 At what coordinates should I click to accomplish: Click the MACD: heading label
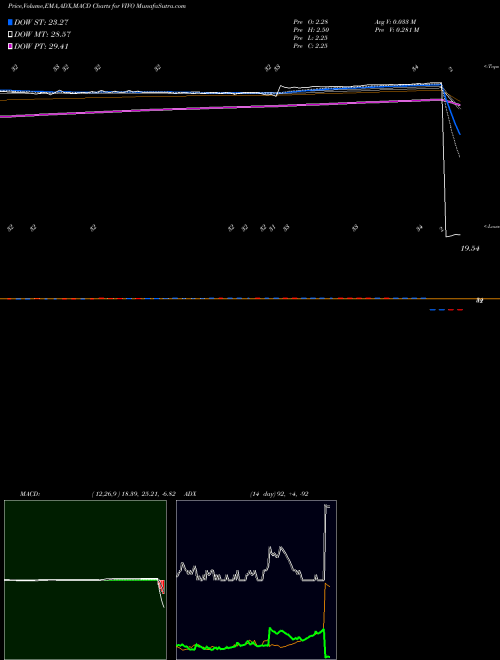(30, 494)
